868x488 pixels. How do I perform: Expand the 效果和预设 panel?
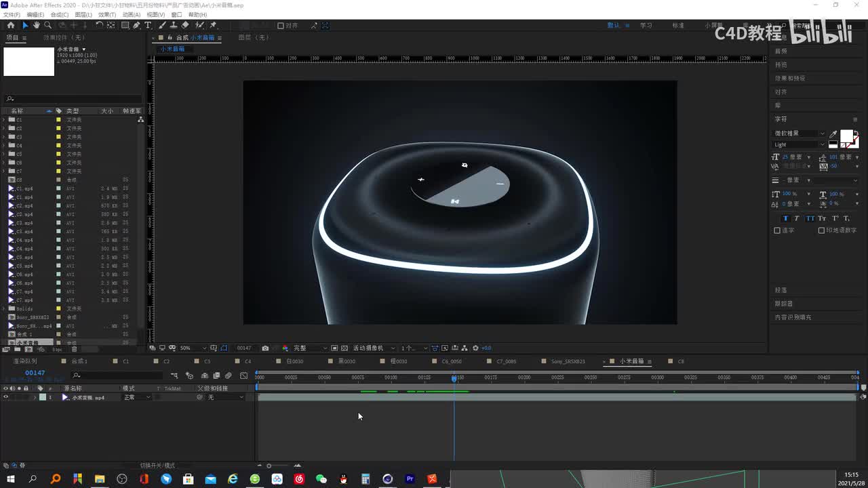pyautogui.click(x=790, y=78)
